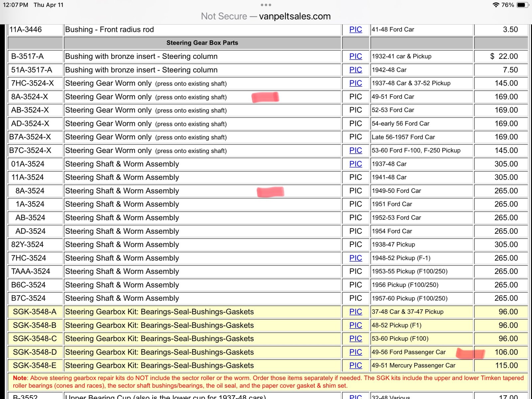Select part number B6C-3524

[x=28, y=285]
